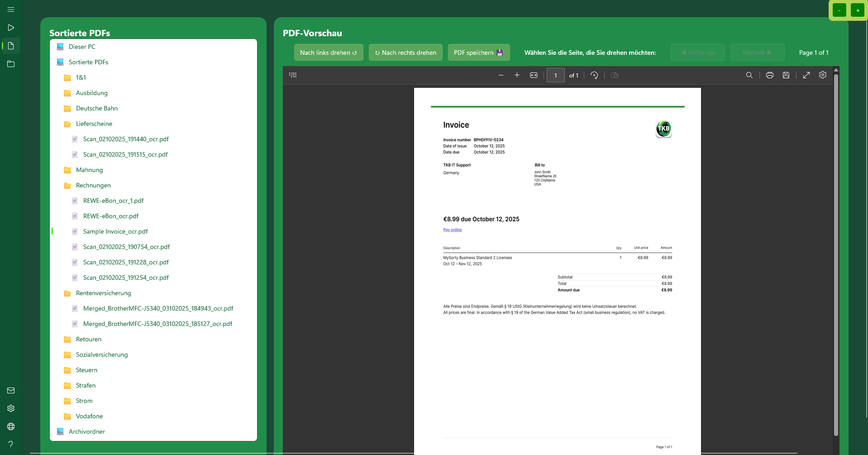Open the mail section in left sidebar

[11, 390]
